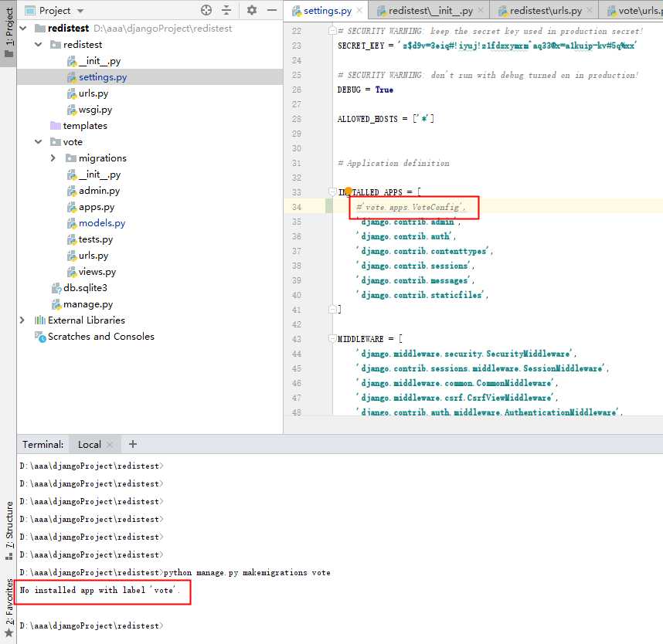The image size is (663, 644).
Task: Open redistest __init__.py file in tree
Action: point(100,61)
